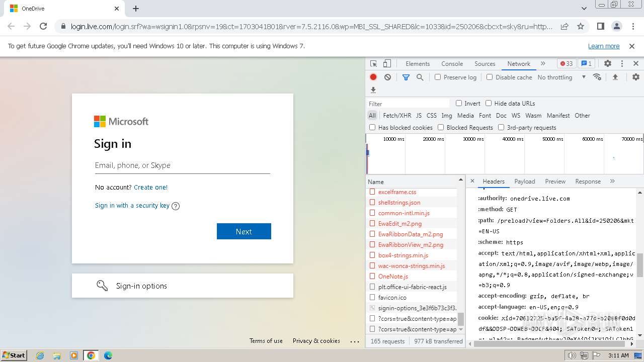The width and height of the screenshot is (644, 362).
Task: Click the Create one! link
Action: [150, 187]
